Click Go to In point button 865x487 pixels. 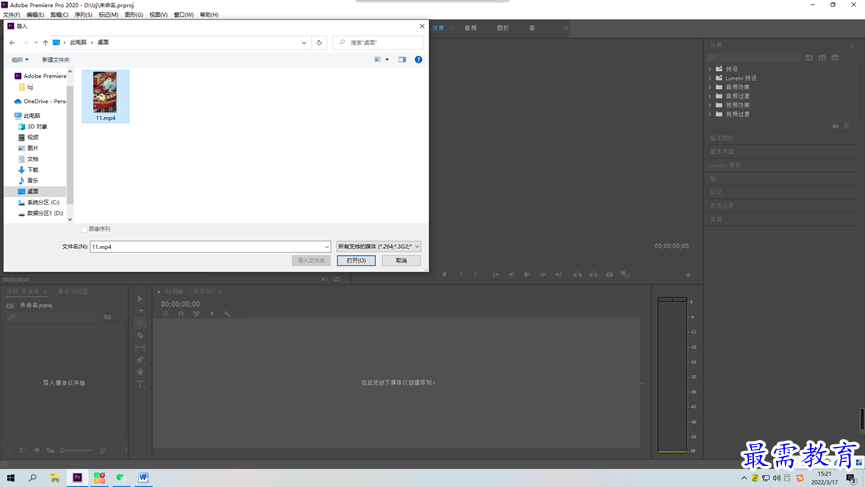point(496,275)
